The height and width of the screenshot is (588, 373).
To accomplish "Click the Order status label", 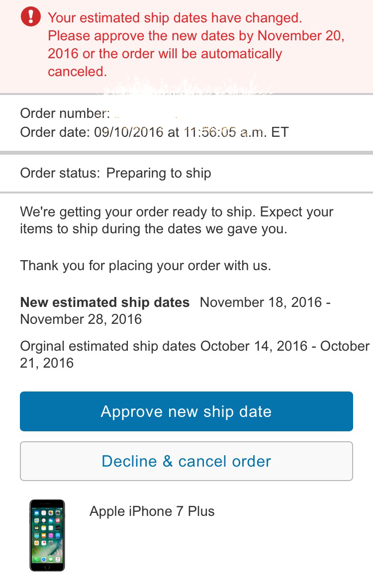I will pyautogui.click(x=59, y=173).
